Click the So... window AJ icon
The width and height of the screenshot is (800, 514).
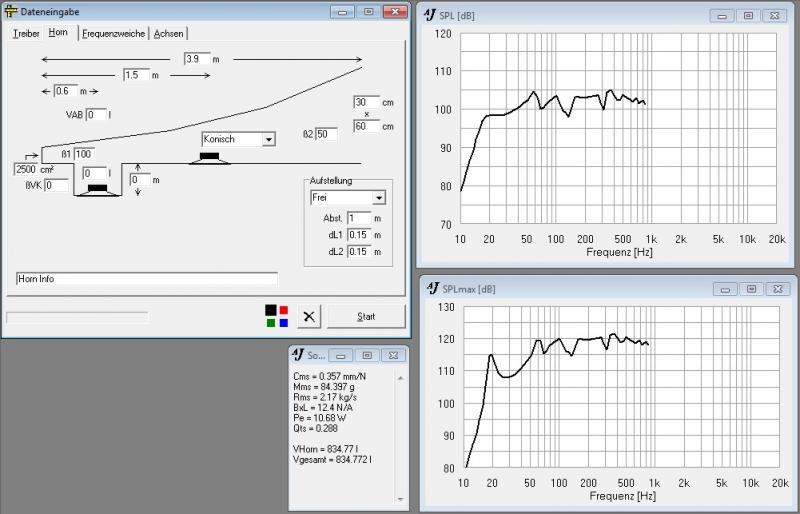tap(298, 355)
